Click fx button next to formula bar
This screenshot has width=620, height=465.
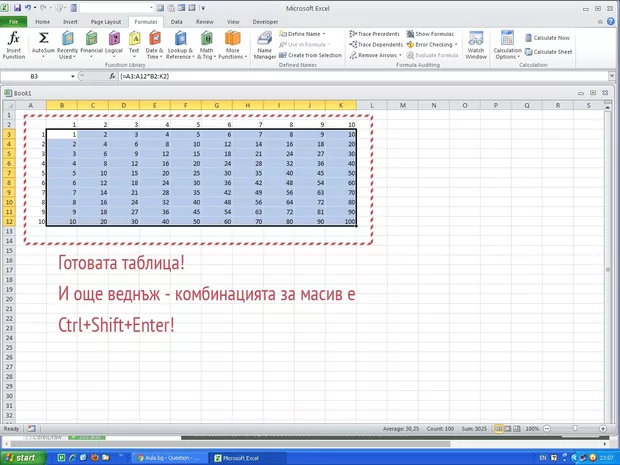coord(112,76)
